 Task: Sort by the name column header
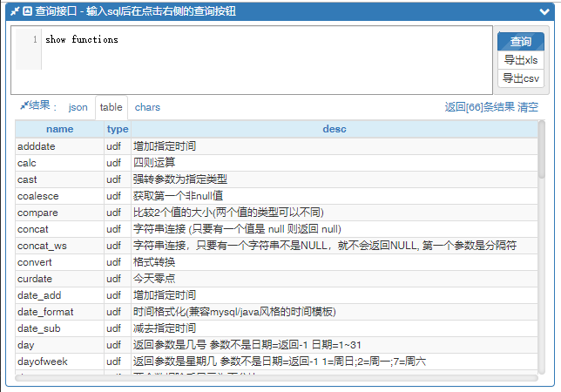59,129
